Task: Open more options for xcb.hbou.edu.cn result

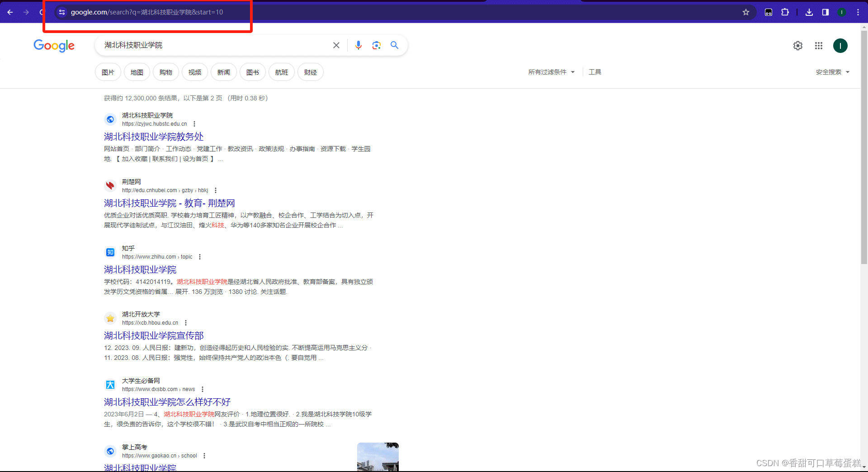Action: coord(186,323)
